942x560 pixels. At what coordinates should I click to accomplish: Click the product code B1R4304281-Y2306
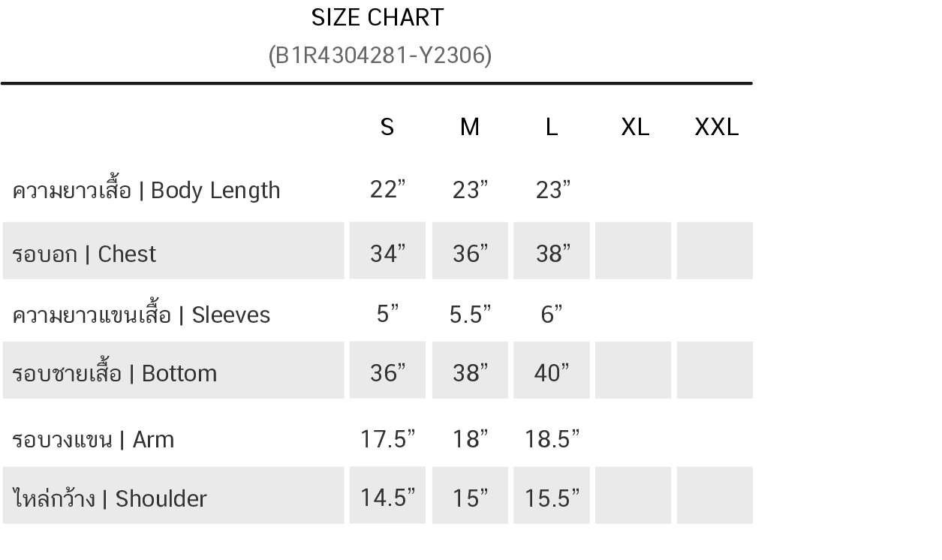point(380,56)
